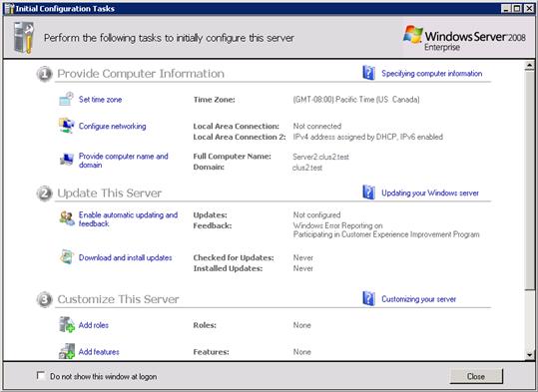
Task: Click the computer name and domain icon
Action: point(66,160)
